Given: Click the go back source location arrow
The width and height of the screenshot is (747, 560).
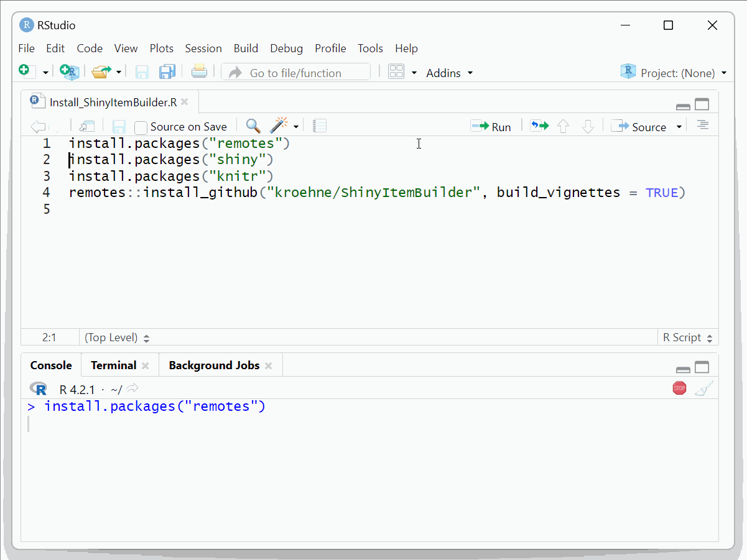Looking at the screenshot, I should click(38, 127).
